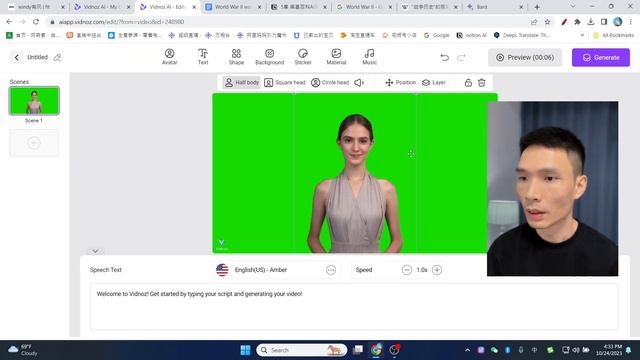
Task: Collapse the speech panel chevron
Action: click(x=95, y=251)
